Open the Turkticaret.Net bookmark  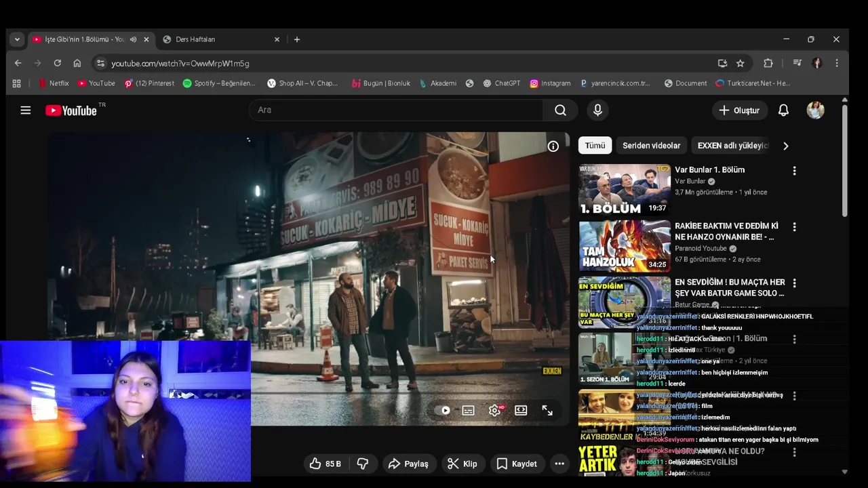click(753, 83)
